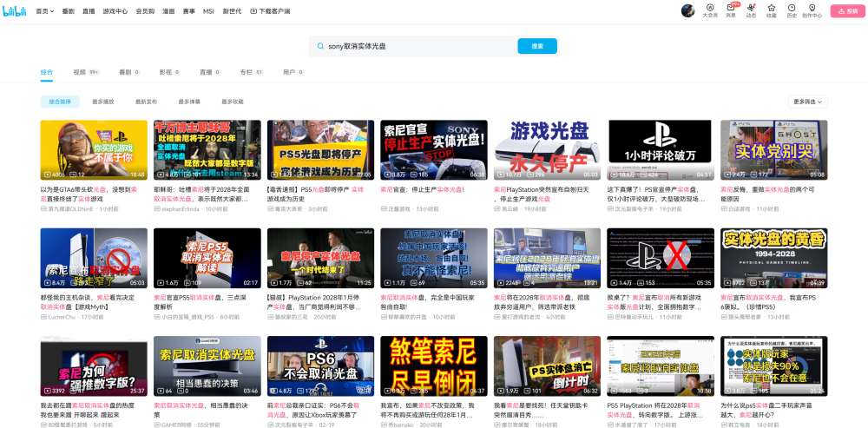Switch to the 视频 99+ tab
Image resolution: width=868 pixels, height=428 pixels.
pos(86,72)
